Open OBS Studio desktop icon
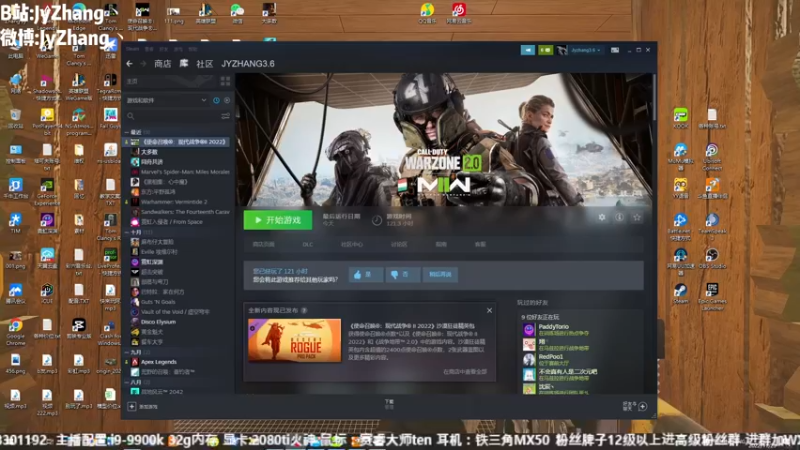 (712, 258)
